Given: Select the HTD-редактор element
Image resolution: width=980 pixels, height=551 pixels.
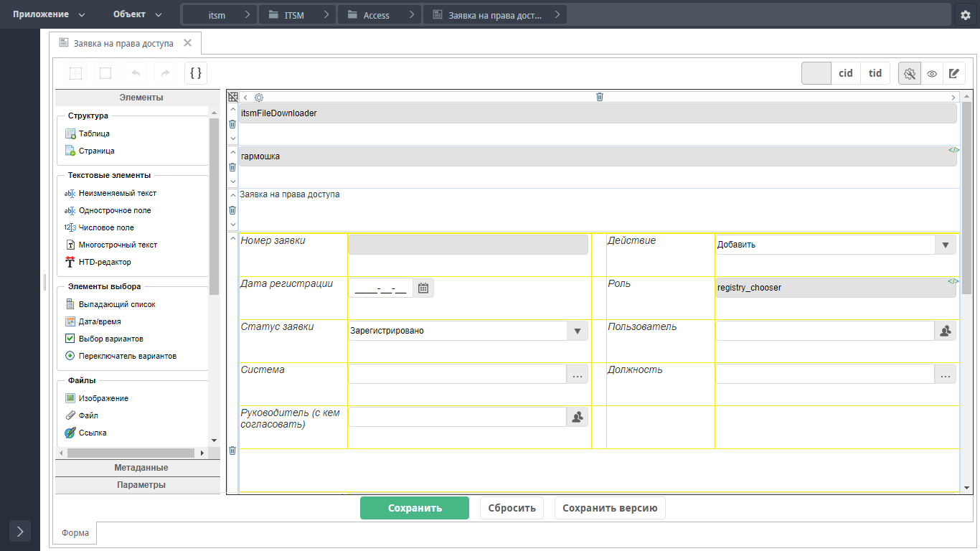Looking at the screenshot, I should click(98, 262).
